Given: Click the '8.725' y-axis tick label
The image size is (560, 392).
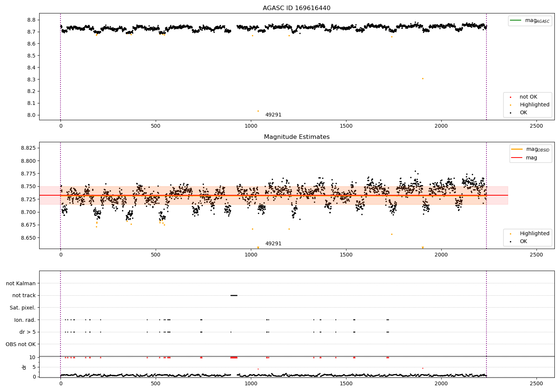Looking at the screenshot, I should coord(28,200).
